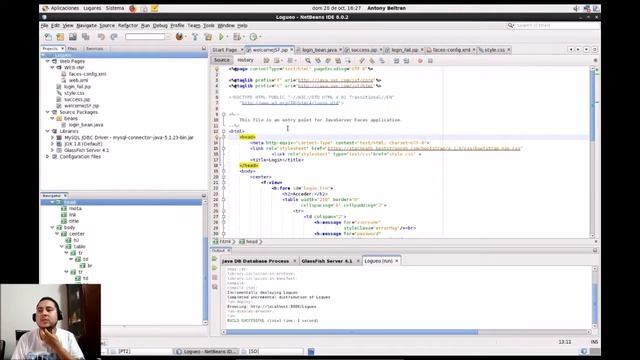The height and width of the screenshot is (360, 640).
Task: Select login_bean.java in Projects tree
Action: click(86, 125)
